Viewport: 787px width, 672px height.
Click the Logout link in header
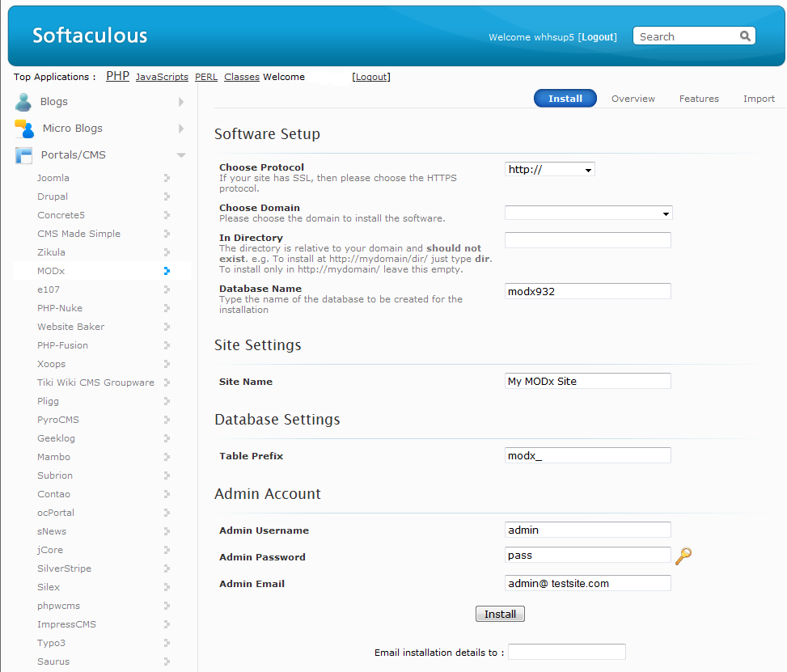point(599,37)
